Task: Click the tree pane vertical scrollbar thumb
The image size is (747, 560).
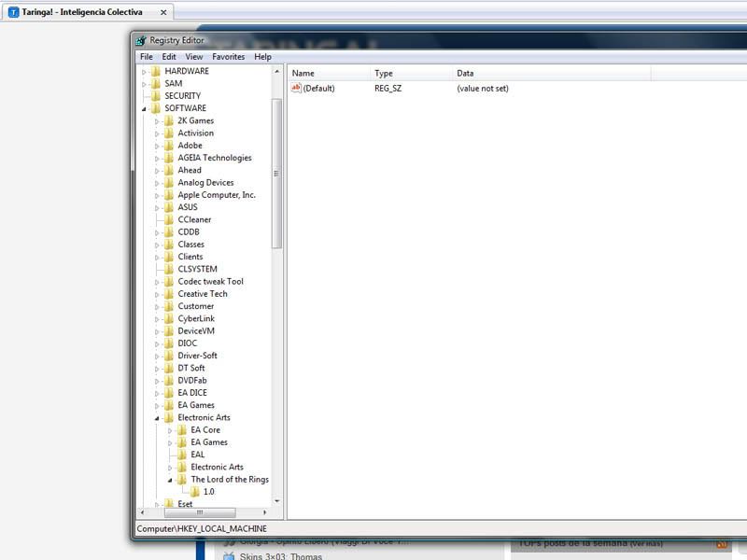Action: 276,174
